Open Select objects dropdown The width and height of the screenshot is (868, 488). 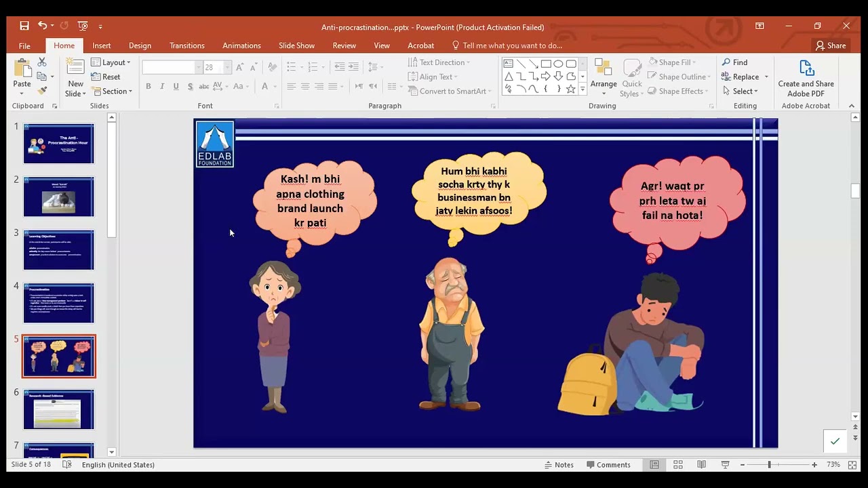click(741, 91)
